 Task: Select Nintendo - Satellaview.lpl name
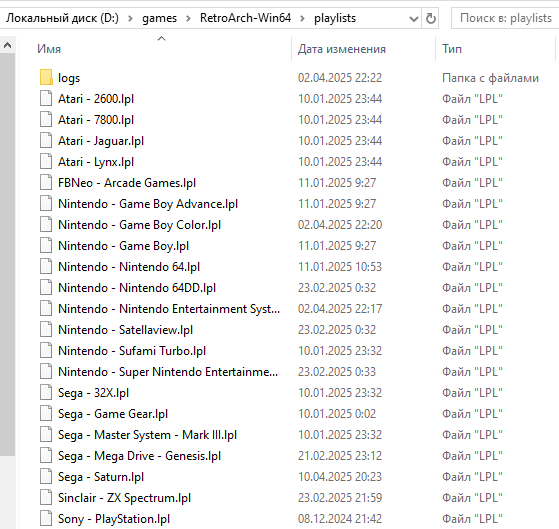click(x=125, y=330)
